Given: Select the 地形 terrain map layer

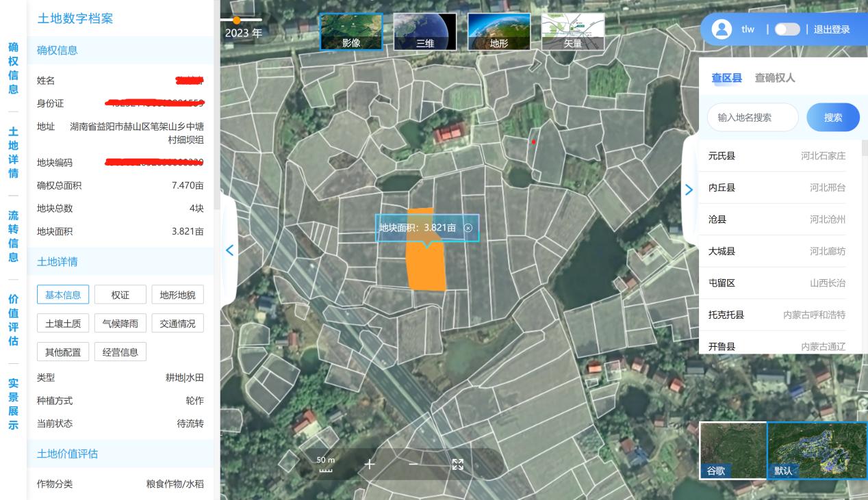Looking at the screenshot, I should [x=498, y=32].
